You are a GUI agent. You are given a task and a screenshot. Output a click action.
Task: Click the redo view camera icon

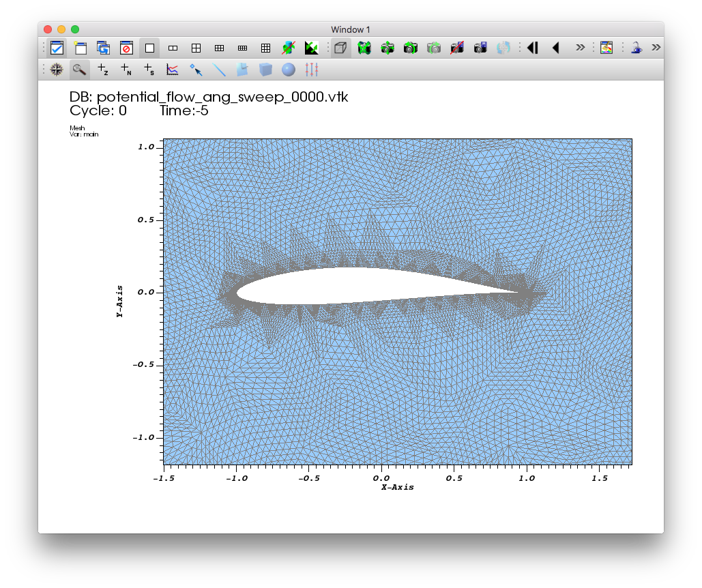point(434,48)
